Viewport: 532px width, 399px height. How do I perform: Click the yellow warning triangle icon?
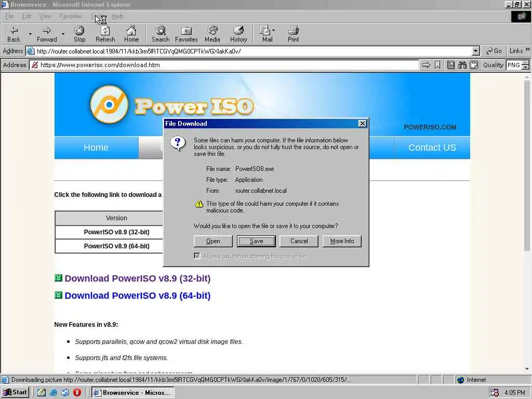point(199,204)
